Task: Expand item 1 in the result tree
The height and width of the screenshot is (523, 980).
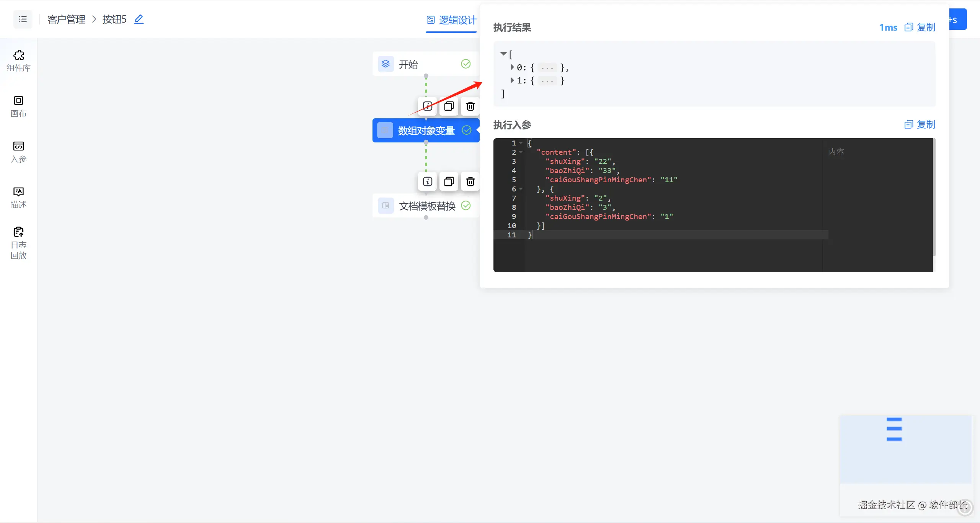Action: 512,80
